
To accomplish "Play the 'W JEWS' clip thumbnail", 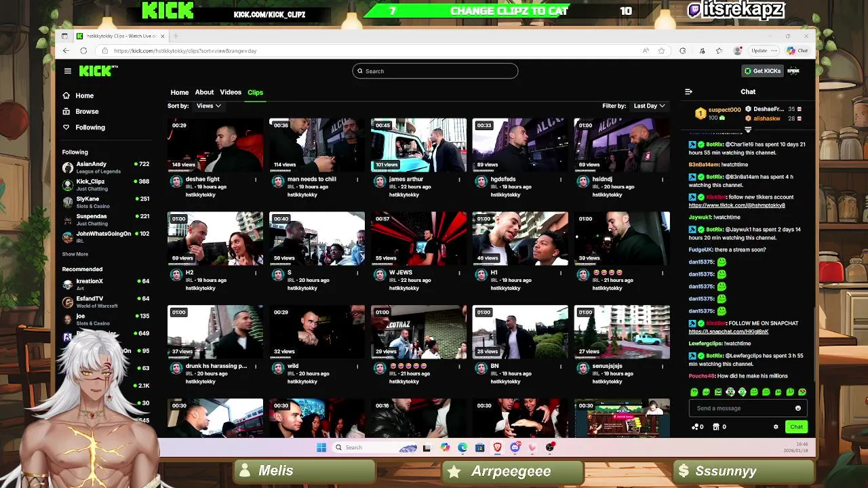I will pyautogui.click(x=418, y=239).
